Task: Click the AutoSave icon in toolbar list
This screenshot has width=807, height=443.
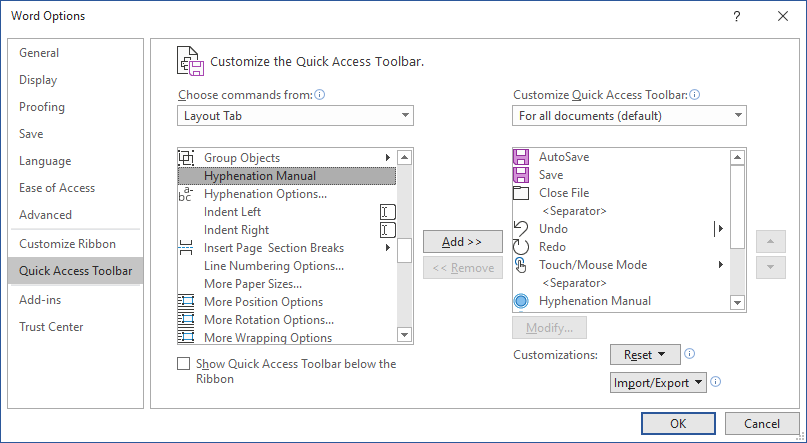Action: click(x=521, y=157)
